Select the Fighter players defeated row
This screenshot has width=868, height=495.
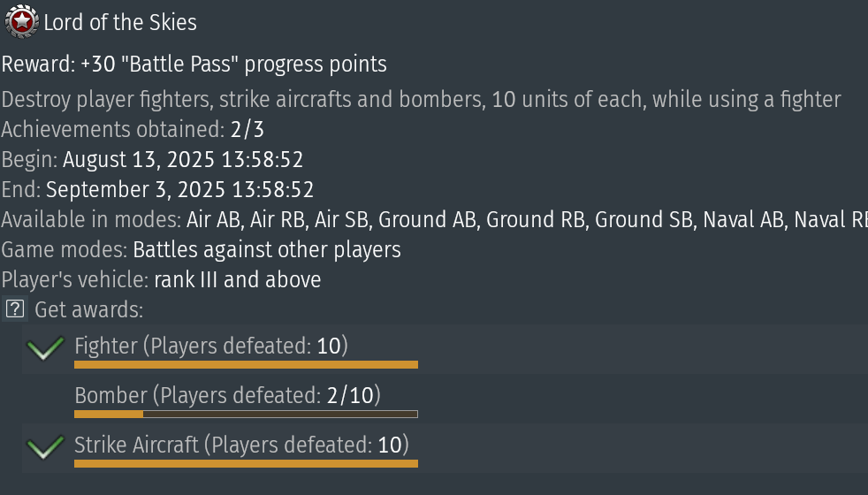pos(445,349)
